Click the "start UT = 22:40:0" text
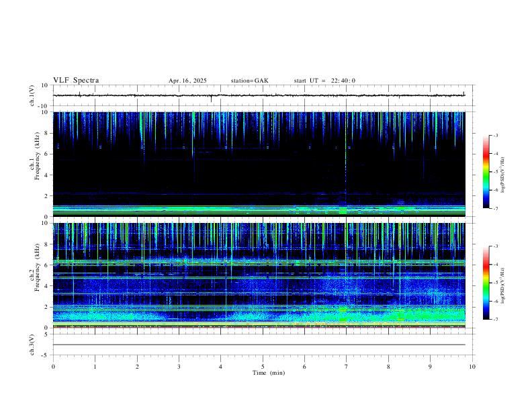 [324, 81]
